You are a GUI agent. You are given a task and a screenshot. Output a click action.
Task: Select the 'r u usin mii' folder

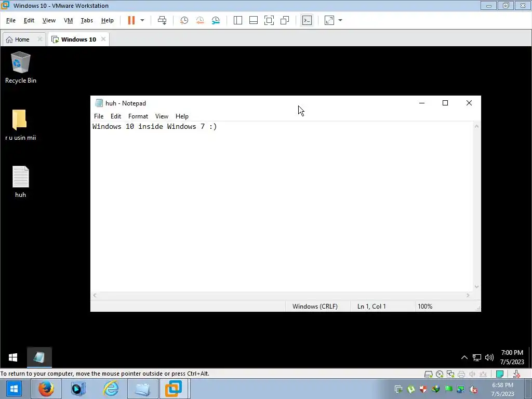pyautogui.click(x=20, y=125)
